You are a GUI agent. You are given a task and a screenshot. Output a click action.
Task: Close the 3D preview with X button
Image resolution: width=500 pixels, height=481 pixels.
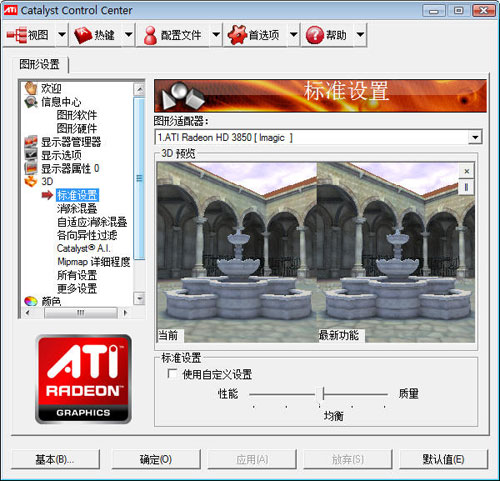(x=467, y=171)
